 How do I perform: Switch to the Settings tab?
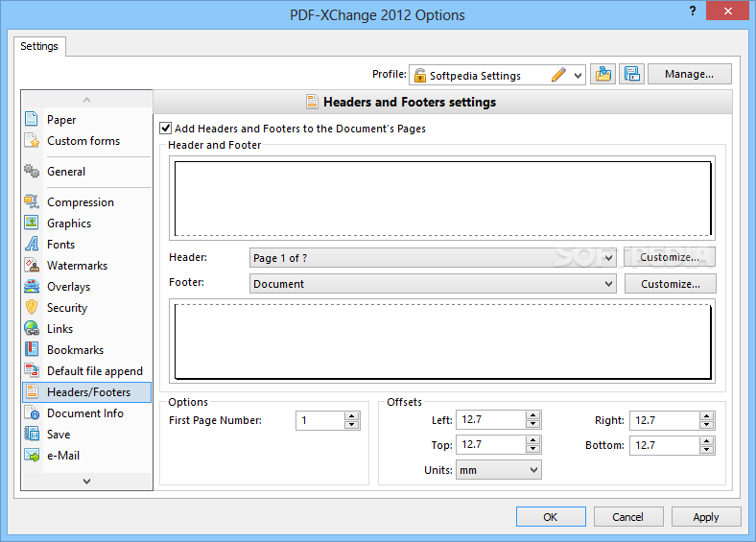pyautogui.click(x=39, y=46)
